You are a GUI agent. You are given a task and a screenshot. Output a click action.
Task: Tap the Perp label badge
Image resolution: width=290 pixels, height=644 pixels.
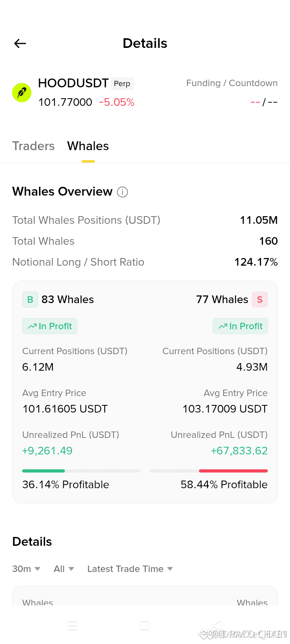coord(122,83)
